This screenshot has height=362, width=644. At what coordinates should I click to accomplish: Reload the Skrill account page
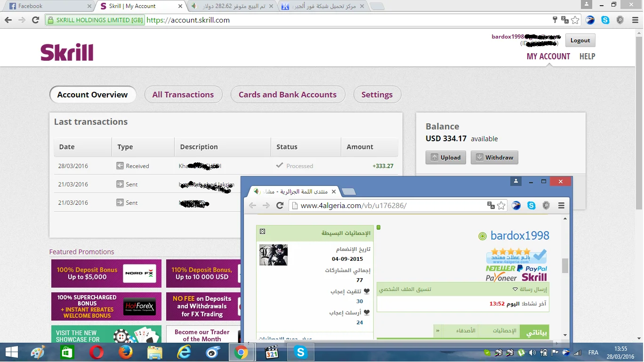coord(35,20)
